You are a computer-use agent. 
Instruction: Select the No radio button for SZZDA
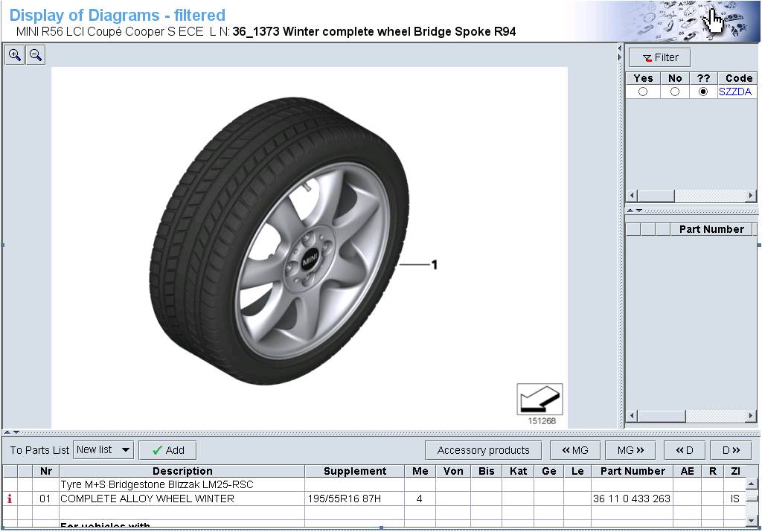[674, 92]
